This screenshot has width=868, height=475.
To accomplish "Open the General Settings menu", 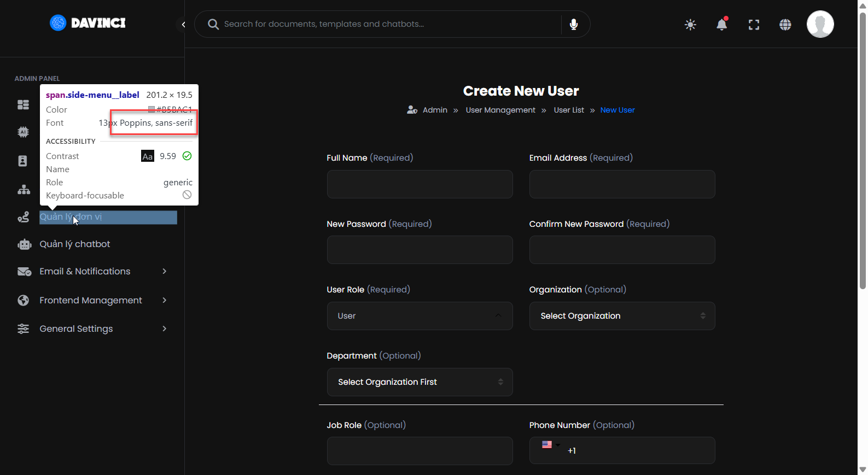I will click(x=76, y=329).
